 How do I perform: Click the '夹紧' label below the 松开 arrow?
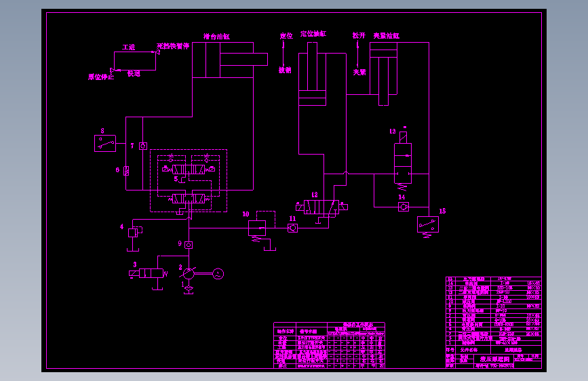[359, 72]
